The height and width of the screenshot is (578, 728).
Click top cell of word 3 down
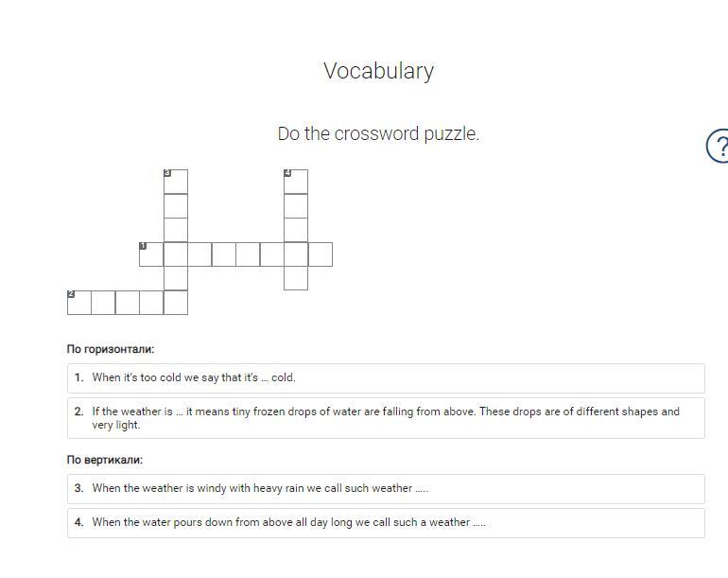176,182
